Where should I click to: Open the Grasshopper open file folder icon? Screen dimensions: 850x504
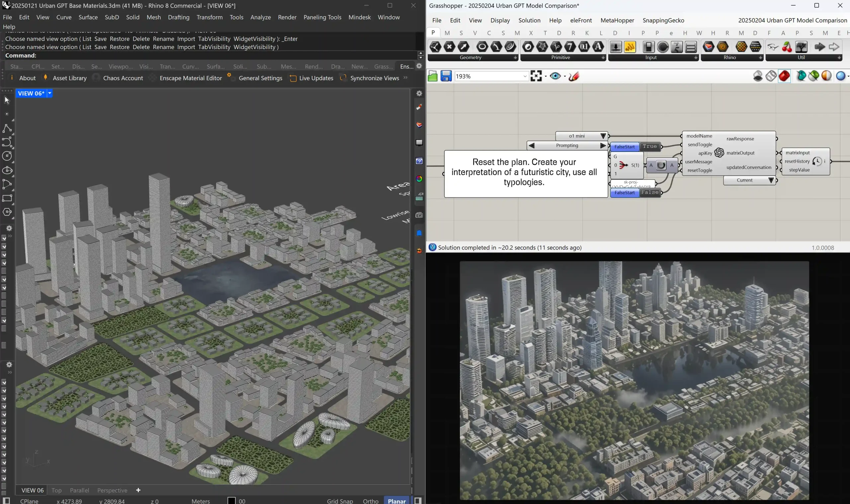click(x=432, y=76)
